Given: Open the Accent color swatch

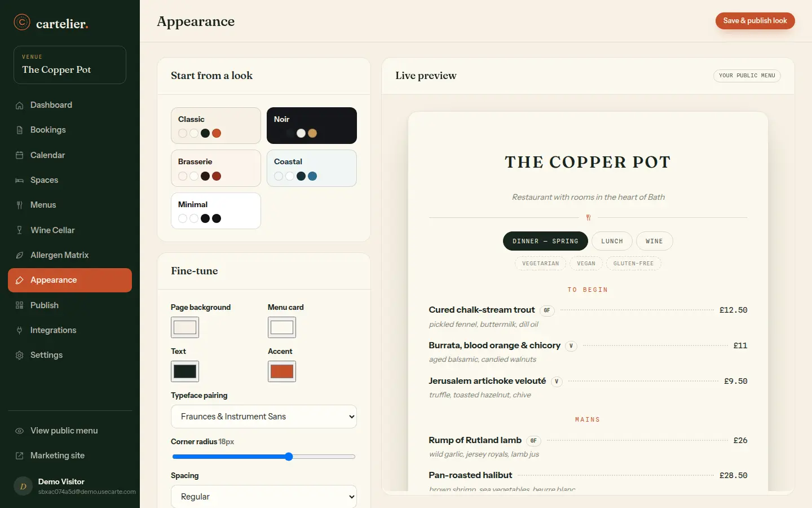Looking at the screenshot, I should (282, 371).
